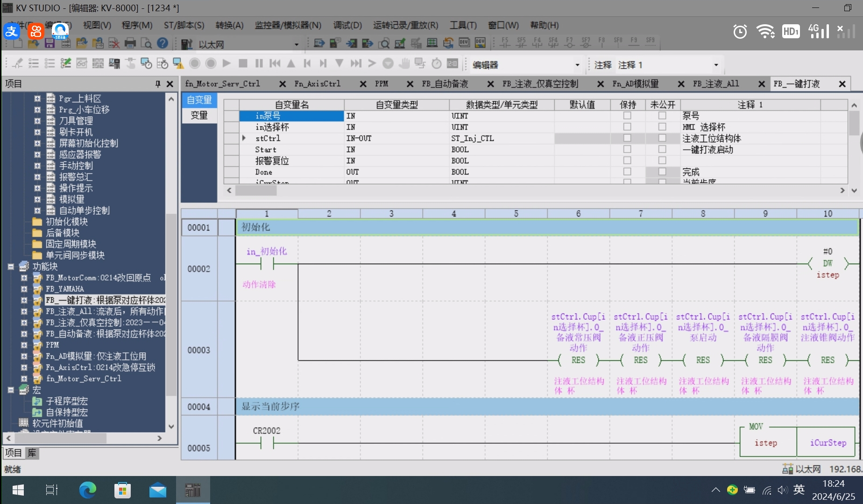The height and width of the screenshot is (504, 863).
Task: Check 保持 box for 报警复位 row
Action: (627, 161)
